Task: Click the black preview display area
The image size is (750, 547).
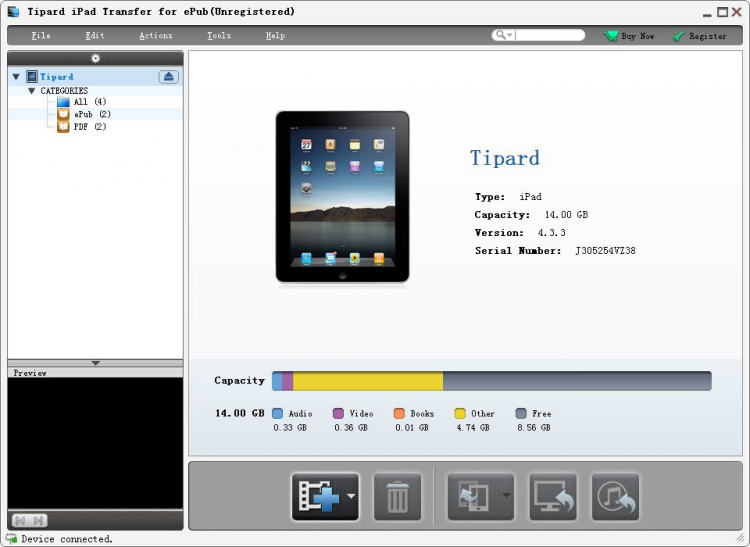Action: click(95, 443)
